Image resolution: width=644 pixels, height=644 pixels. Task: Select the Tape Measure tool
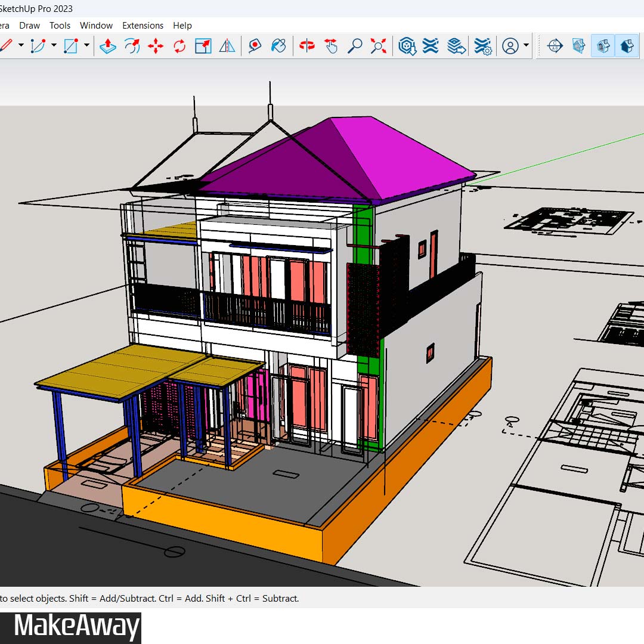point(255,46)
